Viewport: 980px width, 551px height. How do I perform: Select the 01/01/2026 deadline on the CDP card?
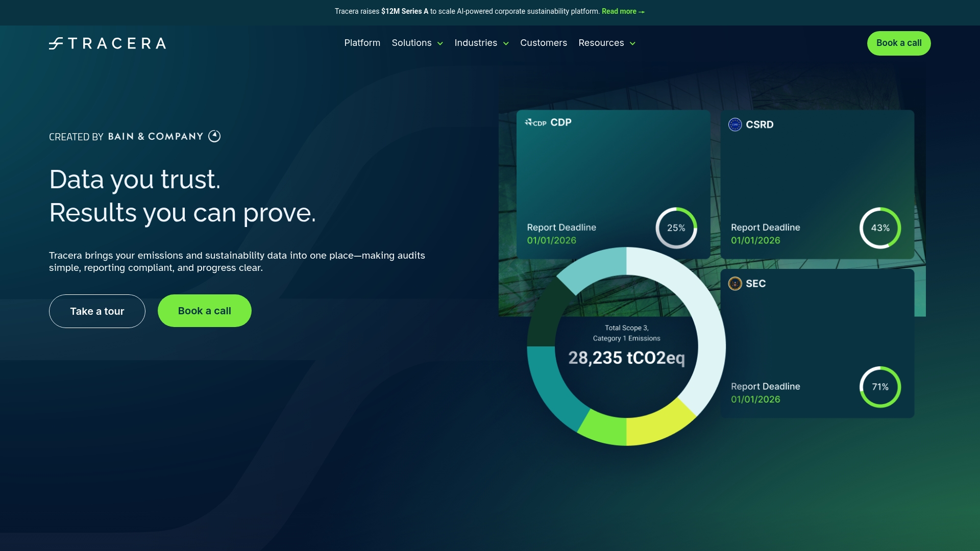551,240
